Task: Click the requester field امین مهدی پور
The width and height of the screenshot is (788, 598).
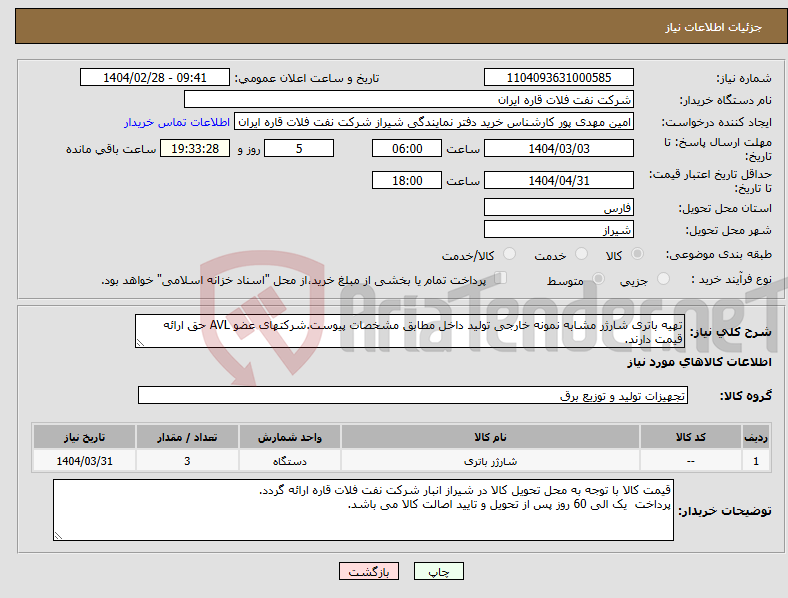Action: [434, 122]
